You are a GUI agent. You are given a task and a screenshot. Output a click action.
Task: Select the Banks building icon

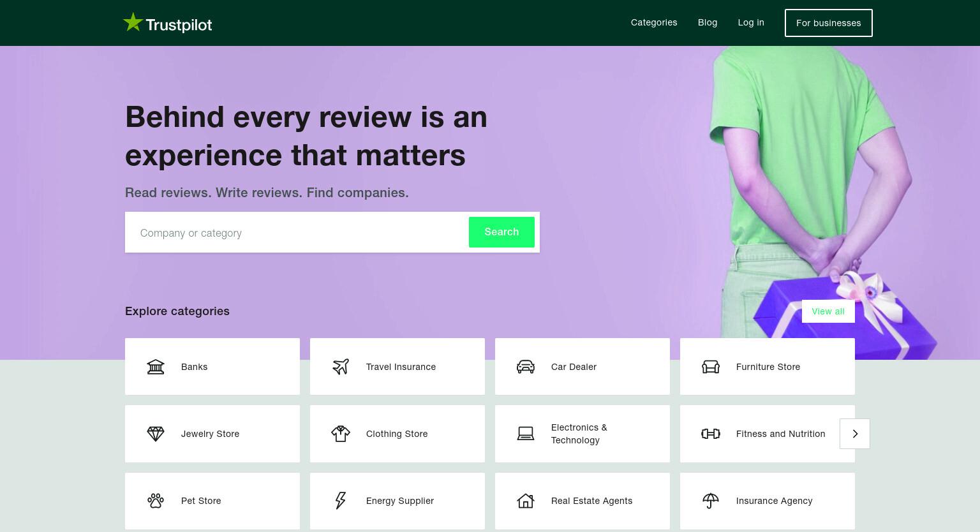coord(156,367)
